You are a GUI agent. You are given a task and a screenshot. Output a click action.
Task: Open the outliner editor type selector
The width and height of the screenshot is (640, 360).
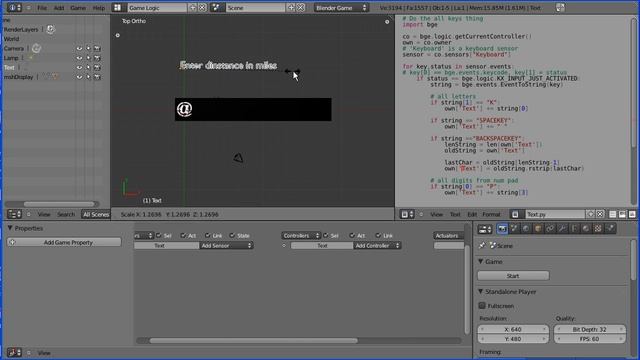coord(15,214)
